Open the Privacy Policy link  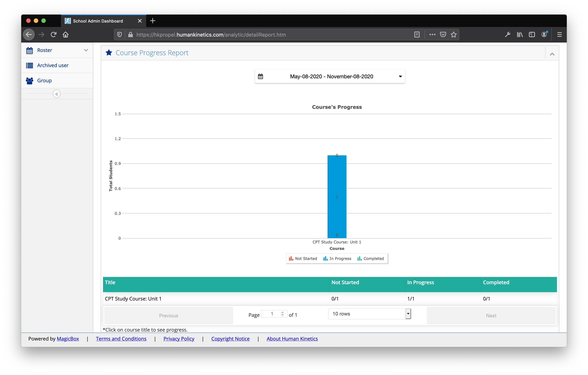click(x=179, y=339)
